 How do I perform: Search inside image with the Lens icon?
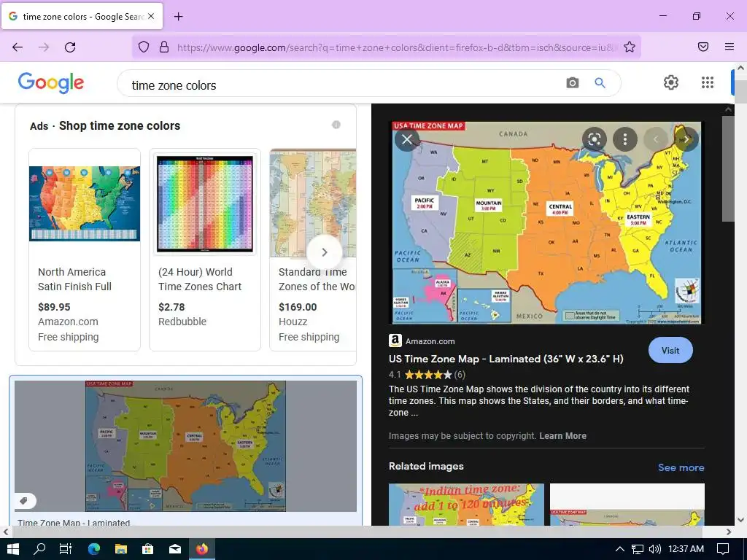(x=594, y=139)
